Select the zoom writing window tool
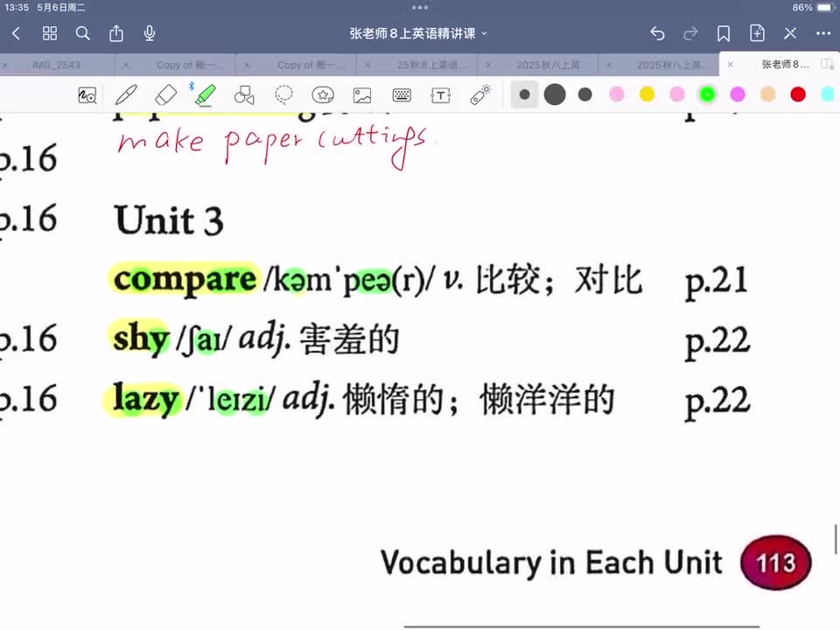The width and height of the screenshot is (840, 630). coord(87,95)
